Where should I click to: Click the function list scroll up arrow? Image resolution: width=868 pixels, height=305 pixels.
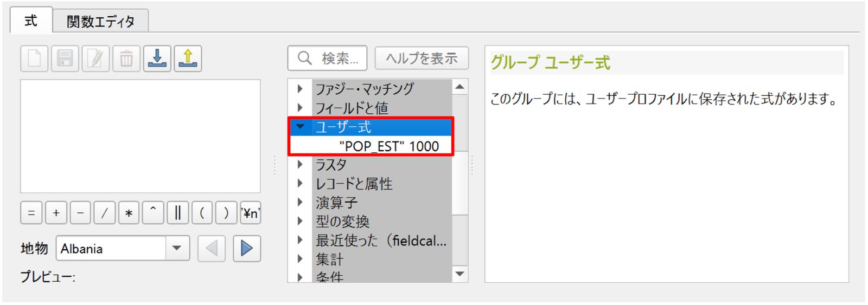[460, 87]
